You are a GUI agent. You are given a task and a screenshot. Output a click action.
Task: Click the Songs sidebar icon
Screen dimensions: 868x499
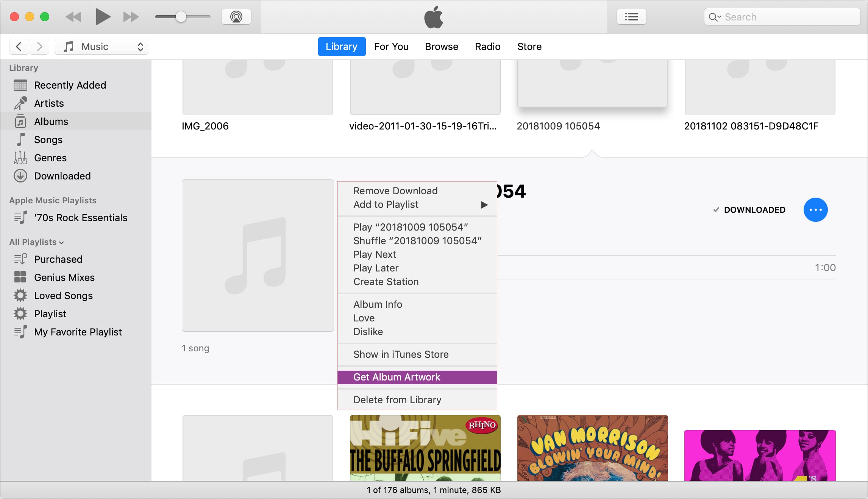tap(21, 139)
